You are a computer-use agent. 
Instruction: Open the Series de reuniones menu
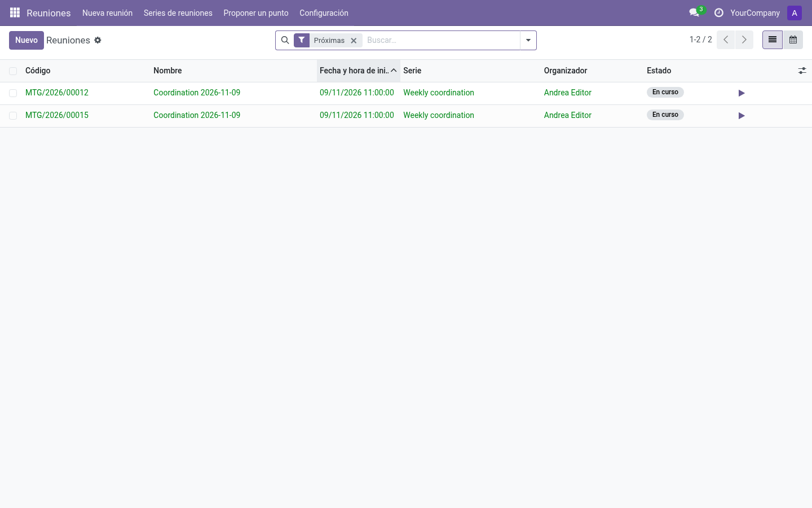(178, 13)
